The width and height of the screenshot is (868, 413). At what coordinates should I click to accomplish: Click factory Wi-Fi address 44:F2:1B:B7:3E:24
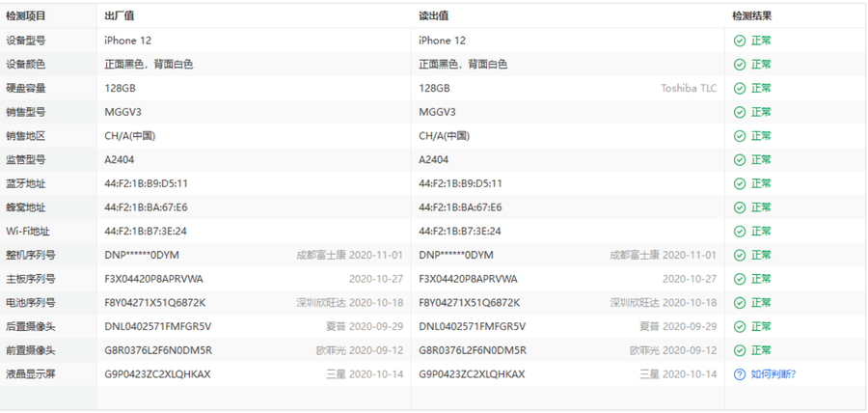click(146, 231)
